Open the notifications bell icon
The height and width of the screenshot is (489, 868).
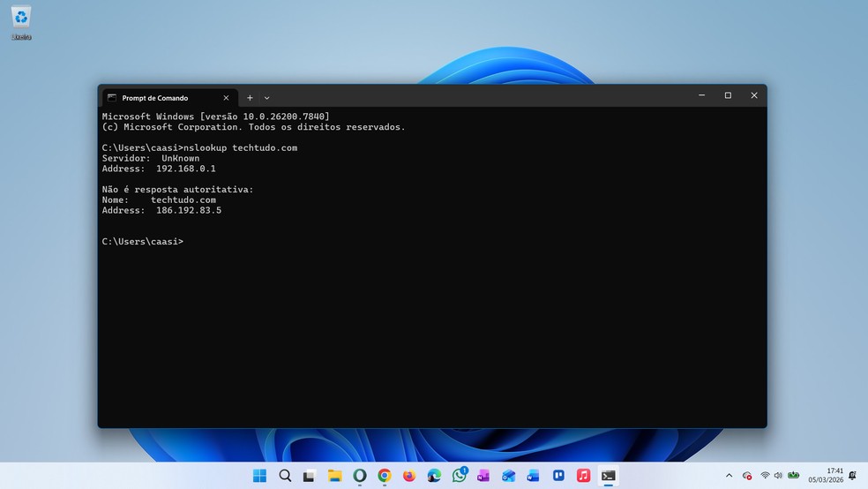click(852, 476)
